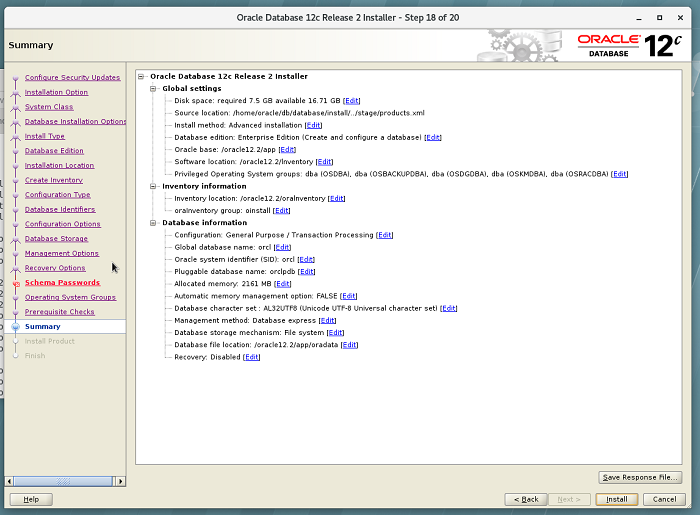Screen dimensions: 700x515
Task: Open Configure Security Updates step
Action: click(72, 77)
